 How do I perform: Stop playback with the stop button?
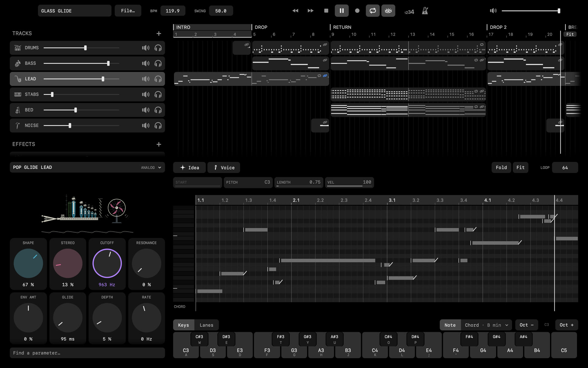coord(326,11)
